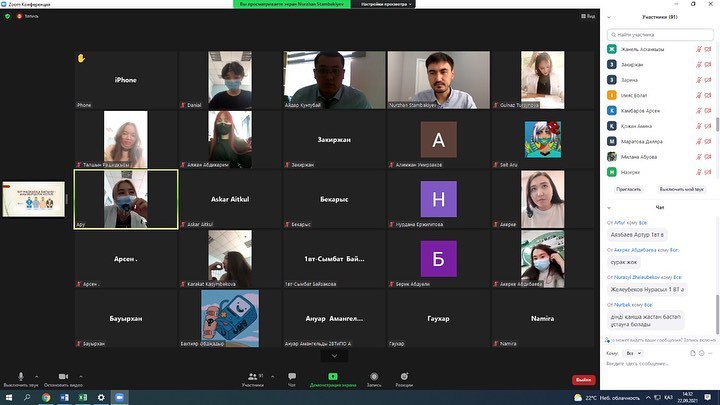Click the Invite button in Participants panel
This screenshot has width=720, height=405.
click(x=629, y=188)
